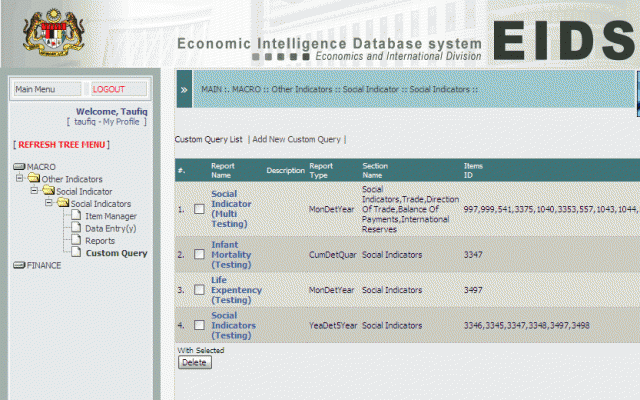Click the Items ID value 3347
The image size is (640, 400).
click(x=473, y=255)
